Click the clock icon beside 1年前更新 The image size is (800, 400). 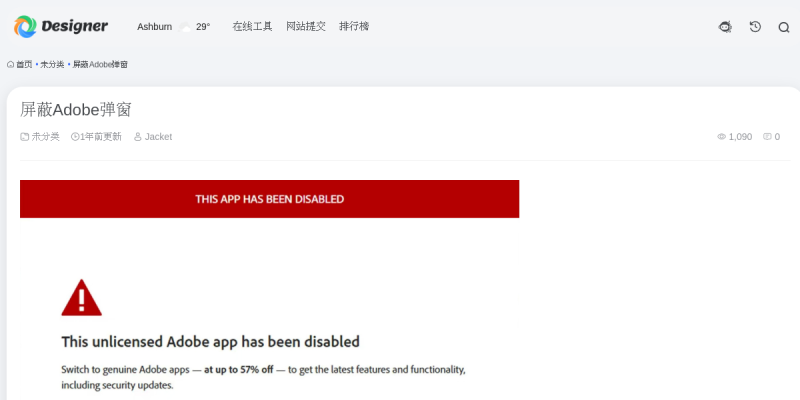pos(75,137)
